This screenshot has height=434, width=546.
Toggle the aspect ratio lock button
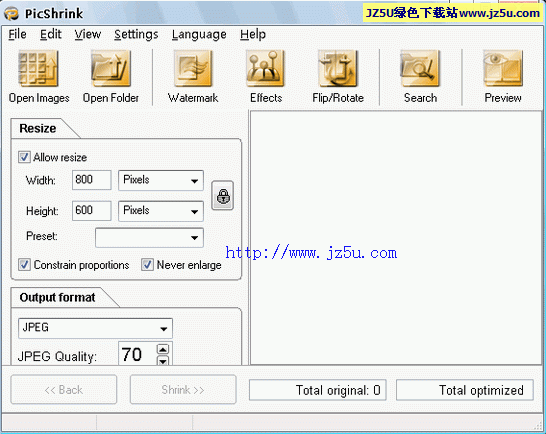223,195
